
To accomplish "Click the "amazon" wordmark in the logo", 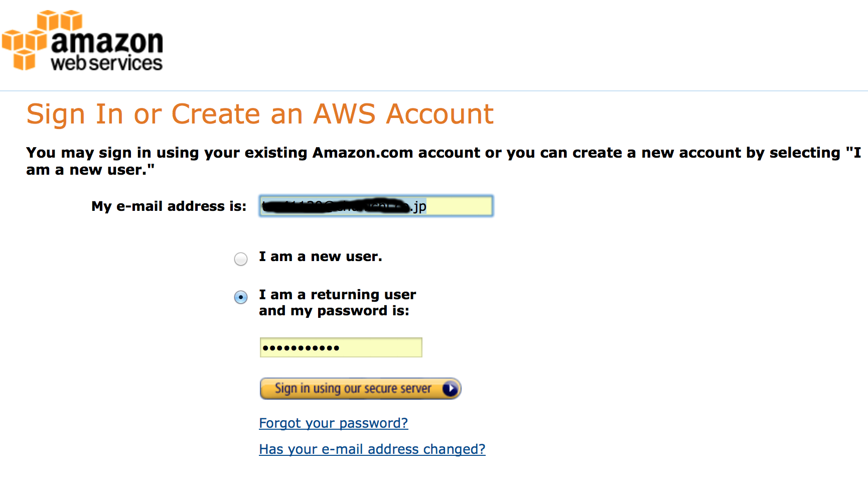I will coord(107,41).
